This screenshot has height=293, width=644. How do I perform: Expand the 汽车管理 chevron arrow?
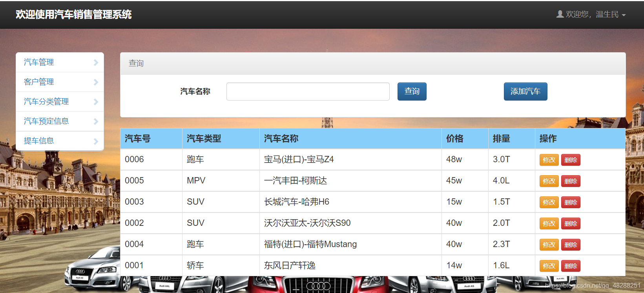[x=96, y=62]
